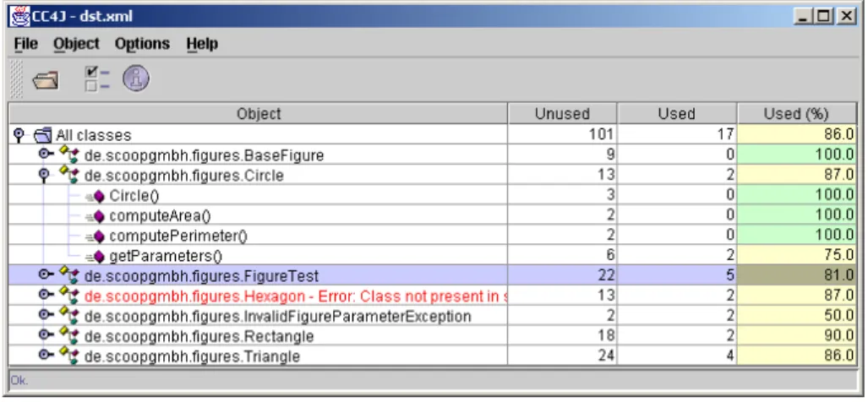Collapse the All classes tree node
The width and height of the screenshot is (868, 402).
(x=20, y=134)
